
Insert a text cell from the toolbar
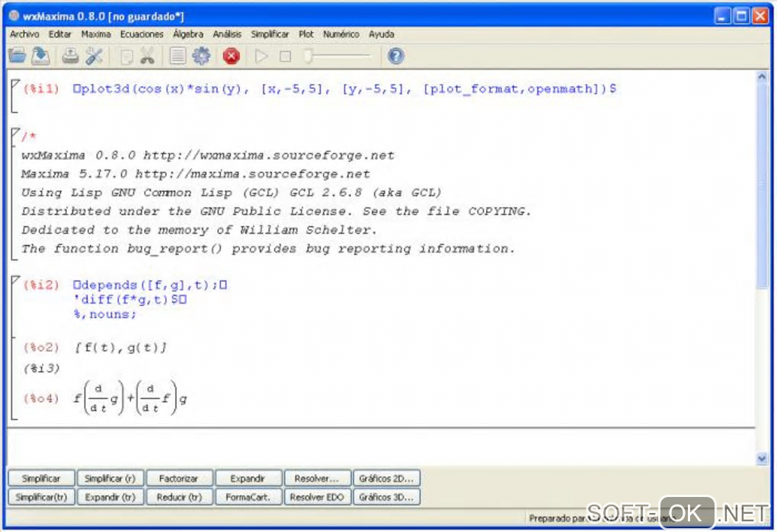point(177,56)
